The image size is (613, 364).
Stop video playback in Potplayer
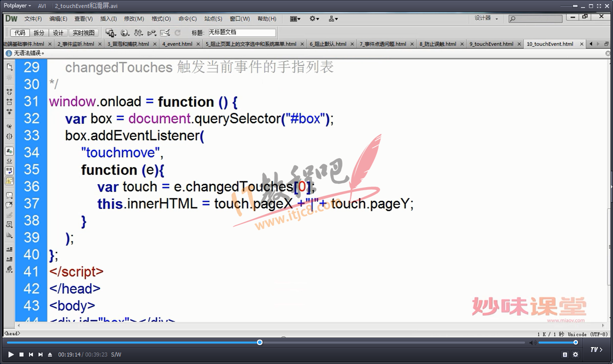pyautogui.click(x=21, y=355)
